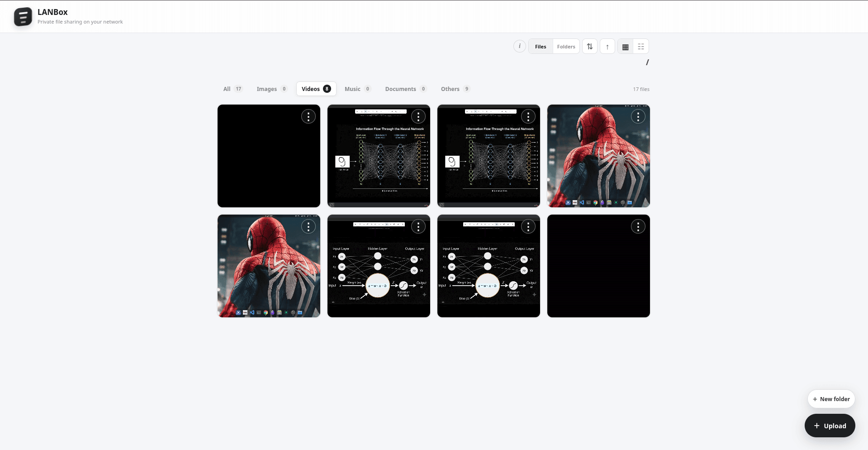Open options menu on top-row black video
Viewport: 868px width, 450px height.
coord(308,117)
